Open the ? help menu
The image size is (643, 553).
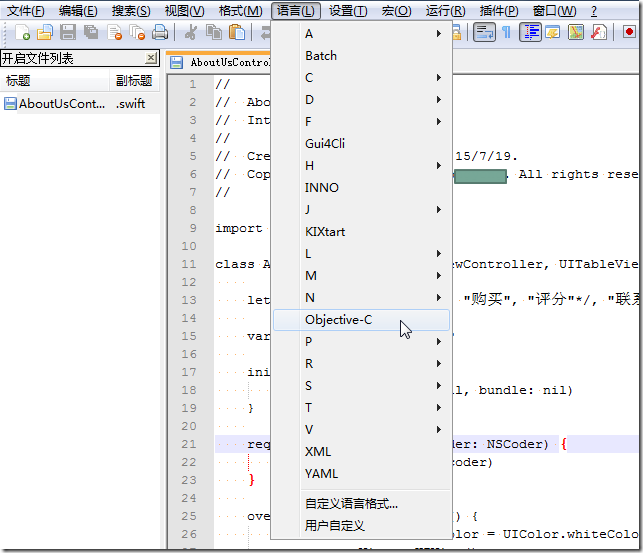pyautogui.click(x=594, y=11)
